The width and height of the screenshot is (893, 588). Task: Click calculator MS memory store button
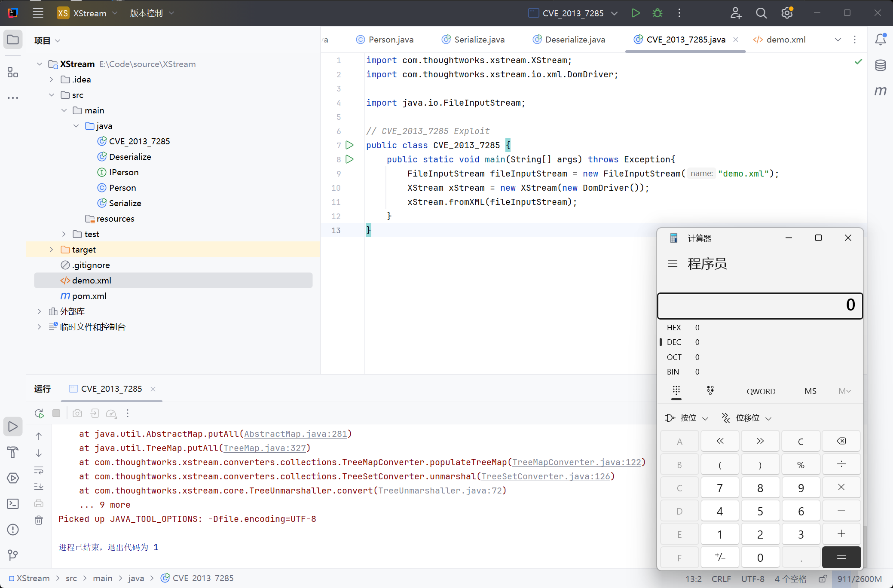tap(810, 391)
